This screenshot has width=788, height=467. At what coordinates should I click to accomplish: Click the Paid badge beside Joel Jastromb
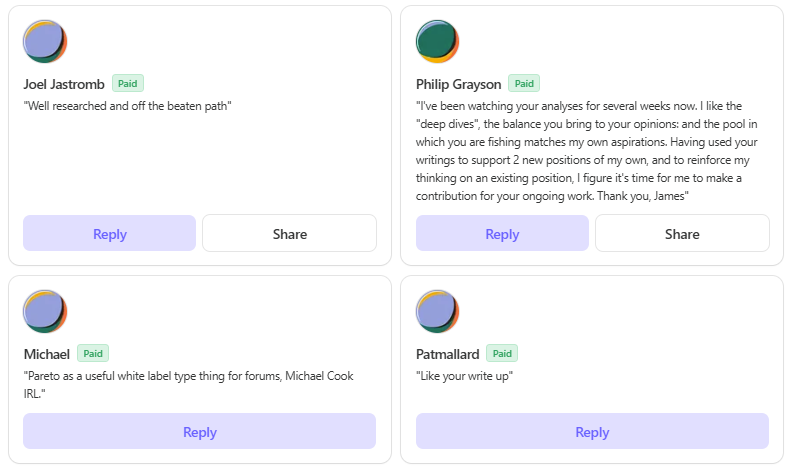point(128,83)
